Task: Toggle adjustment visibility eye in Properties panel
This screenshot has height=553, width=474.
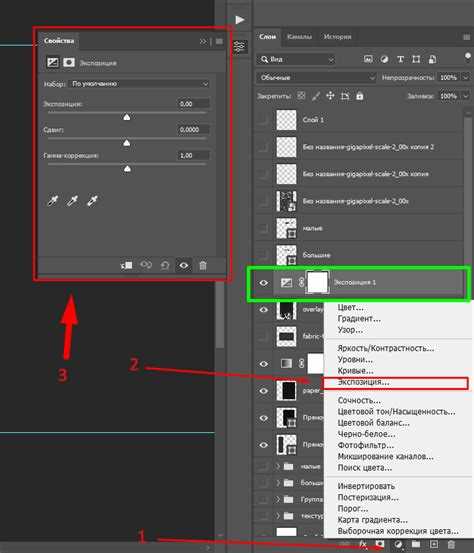Action: tap(184, 265)
